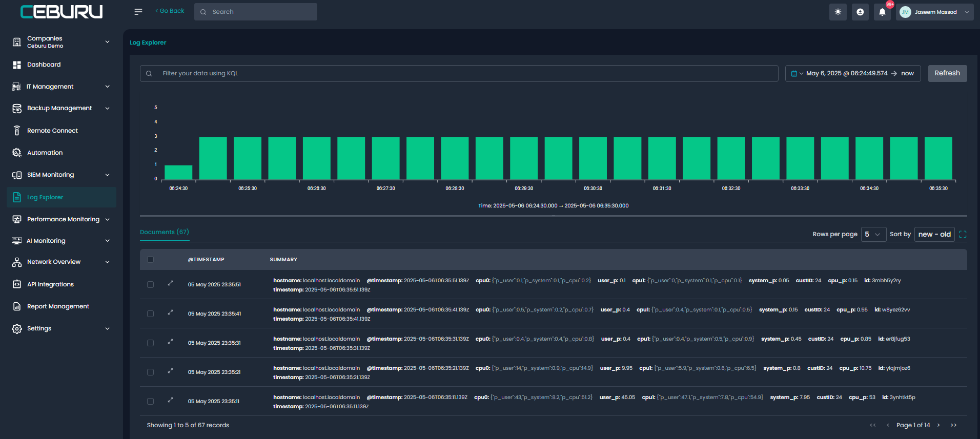Click the Ceburu logo
The height and width of the screenshot is (439, 980).
pyautogui.click(x=62, y=12)
